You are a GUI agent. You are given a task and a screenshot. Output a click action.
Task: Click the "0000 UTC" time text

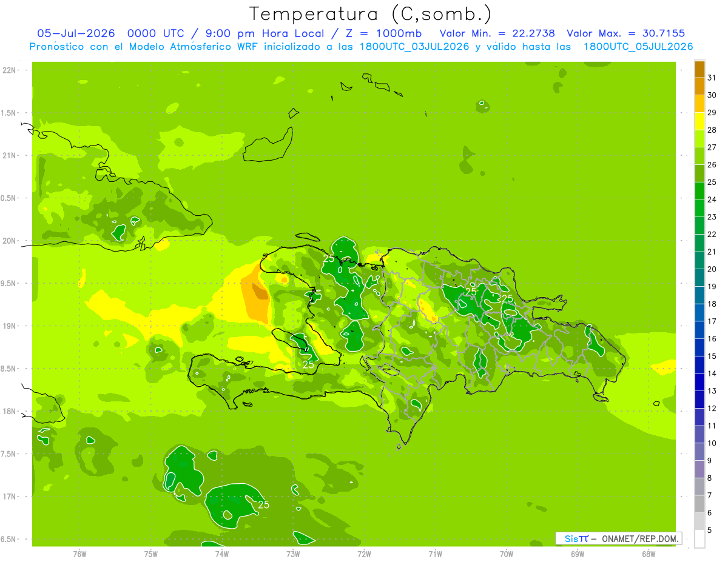click(157, 33)
